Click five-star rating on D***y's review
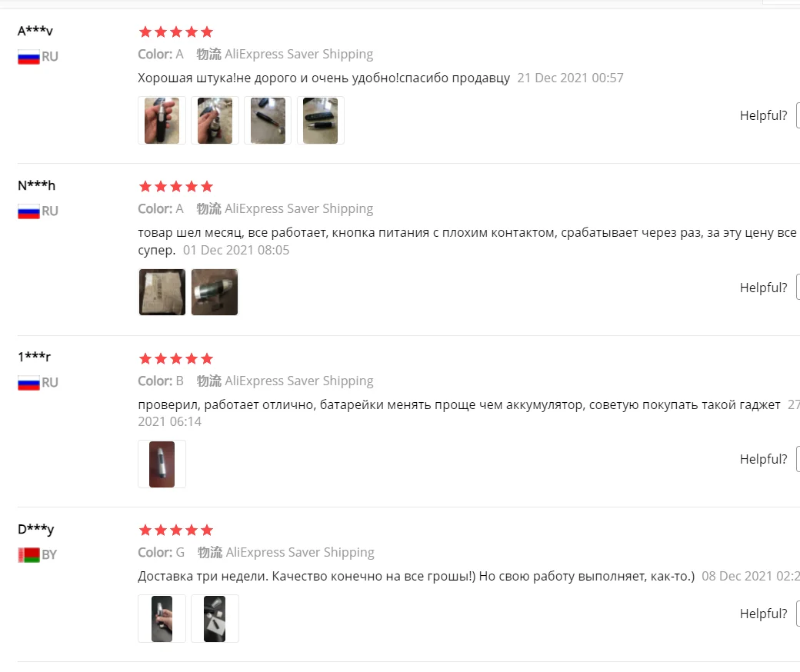 pyautogui.click(x=176, y=531)
